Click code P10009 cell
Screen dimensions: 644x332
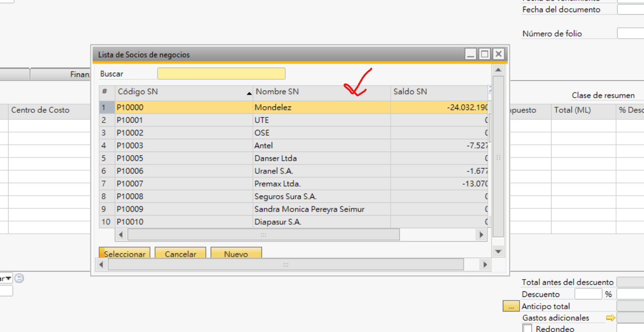tap(184, 209)
